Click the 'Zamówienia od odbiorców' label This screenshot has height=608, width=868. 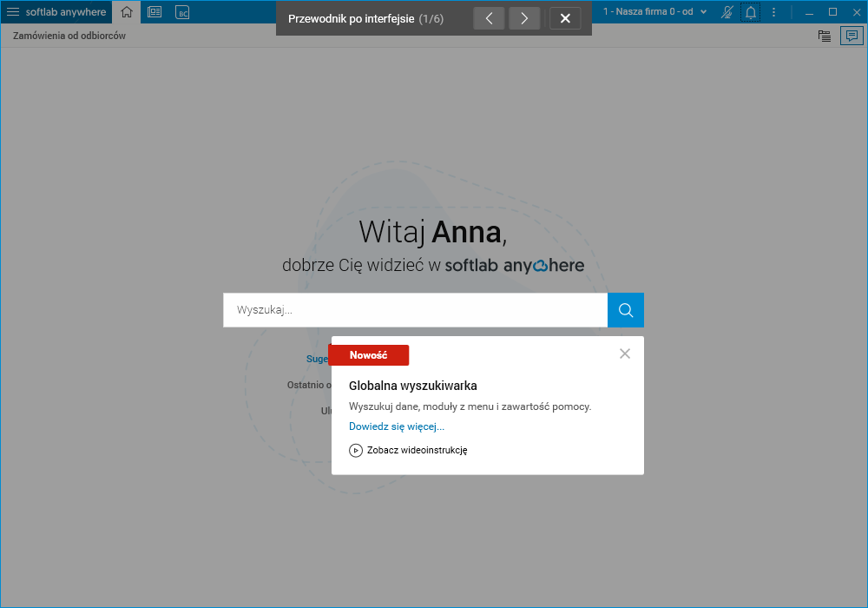[x=69, y=36]
